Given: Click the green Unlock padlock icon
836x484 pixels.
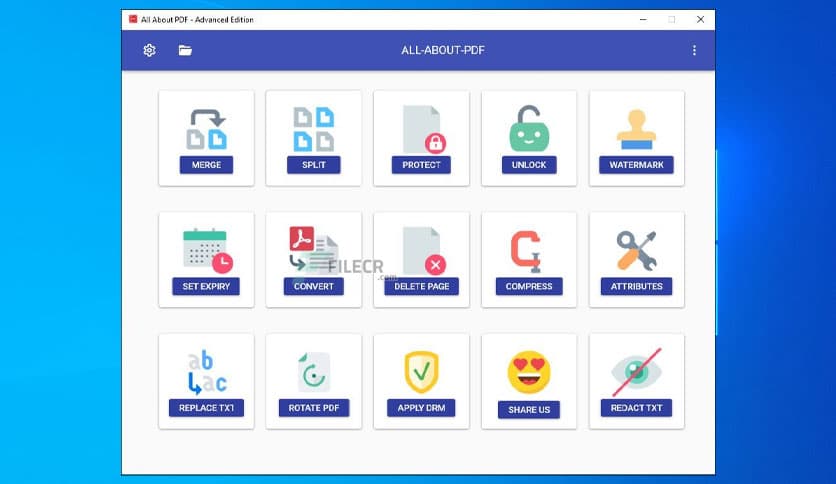Looking at the screenshot, I should point(529,127).
